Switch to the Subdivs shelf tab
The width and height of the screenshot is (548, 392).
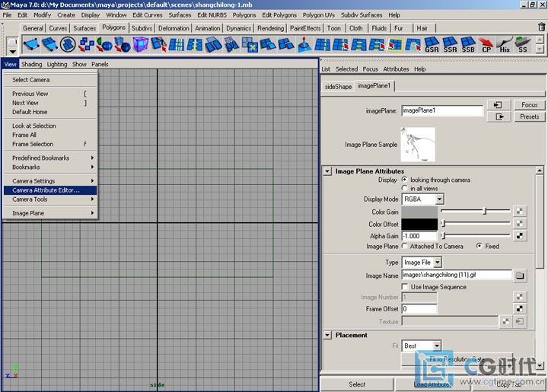tap(142, 28)
